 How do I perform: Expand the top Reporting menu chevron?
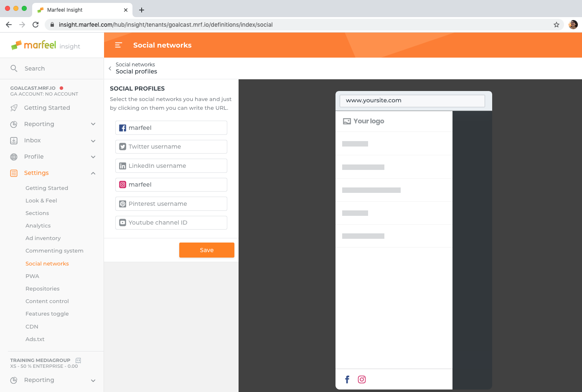tap(93, 124)
